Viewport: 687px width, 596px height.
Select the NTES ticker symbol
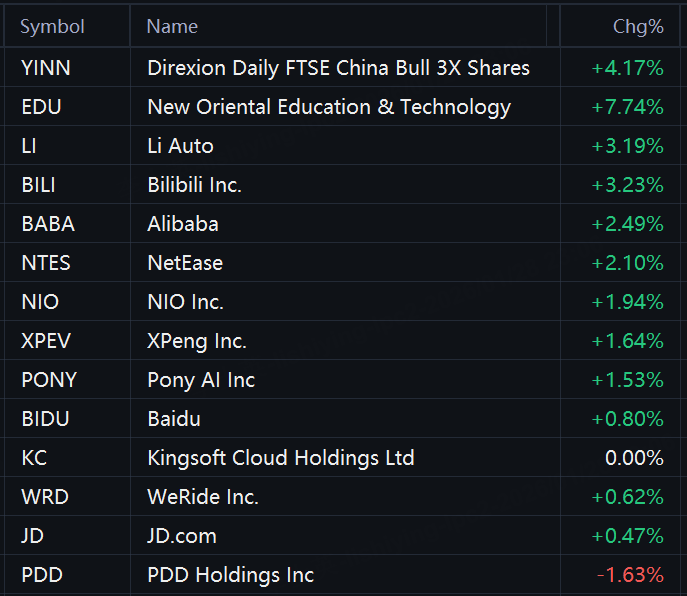click(x=46, y=263)
